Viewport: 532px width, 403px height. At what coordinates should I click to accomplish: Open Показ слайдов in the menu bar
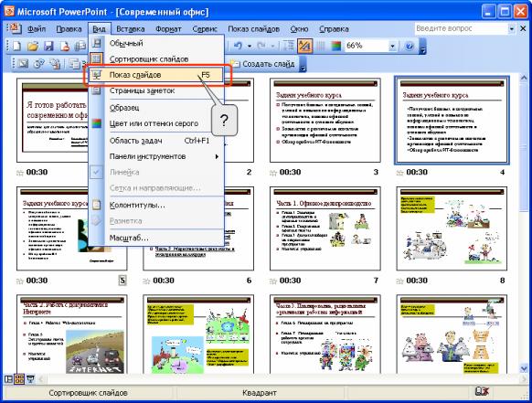[253, 29]
